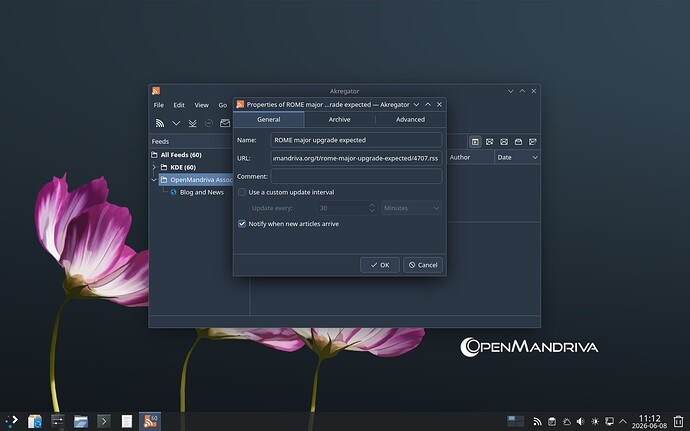Select the Blog and News feed
The image size is (690, 431).
202,192
